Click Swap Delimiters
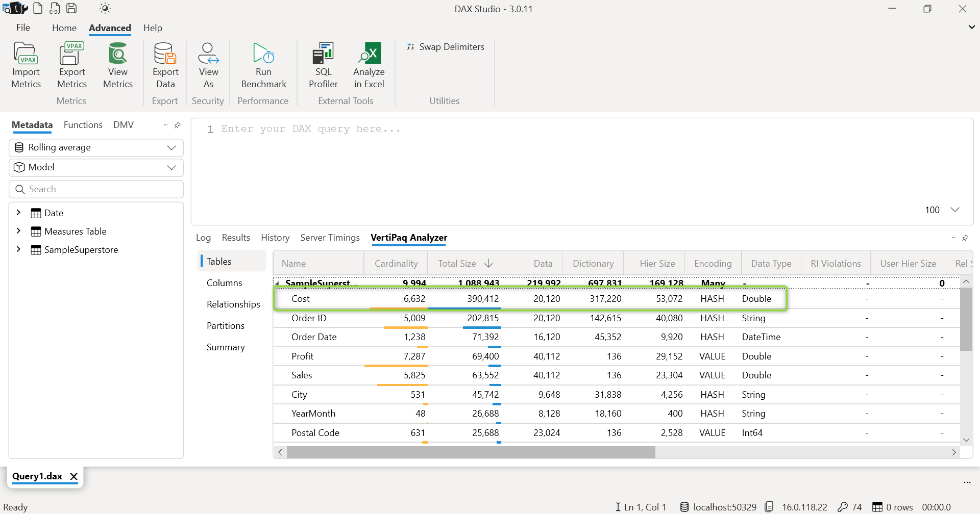This screenshot has height=514, width=980. (446, 47)
